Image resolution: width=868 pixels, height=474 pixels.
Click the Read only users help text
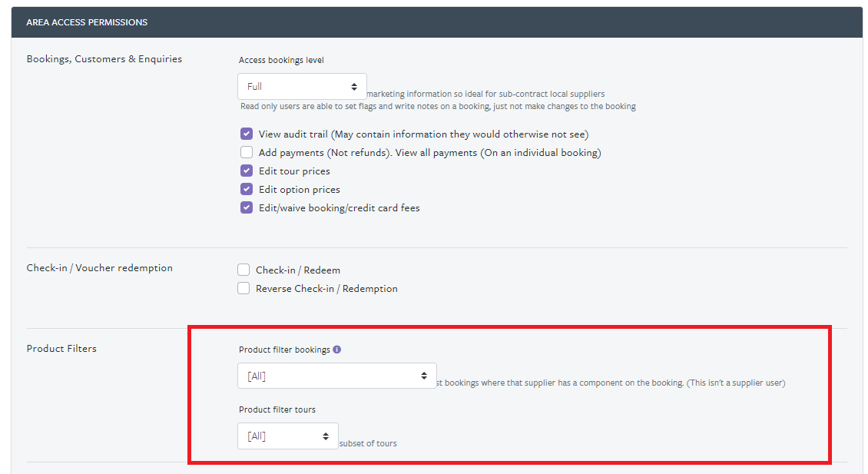pos(438,106)
